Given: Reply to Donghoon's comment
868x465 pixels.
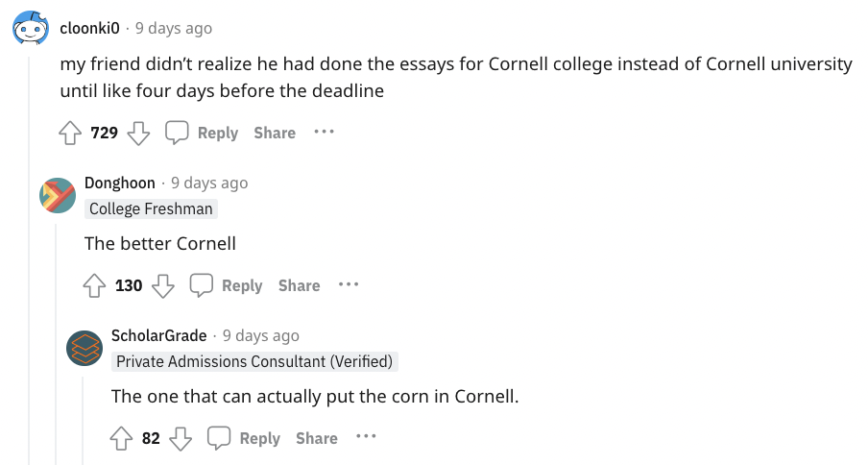Looking at the screenshot, I should coord(227,285).
